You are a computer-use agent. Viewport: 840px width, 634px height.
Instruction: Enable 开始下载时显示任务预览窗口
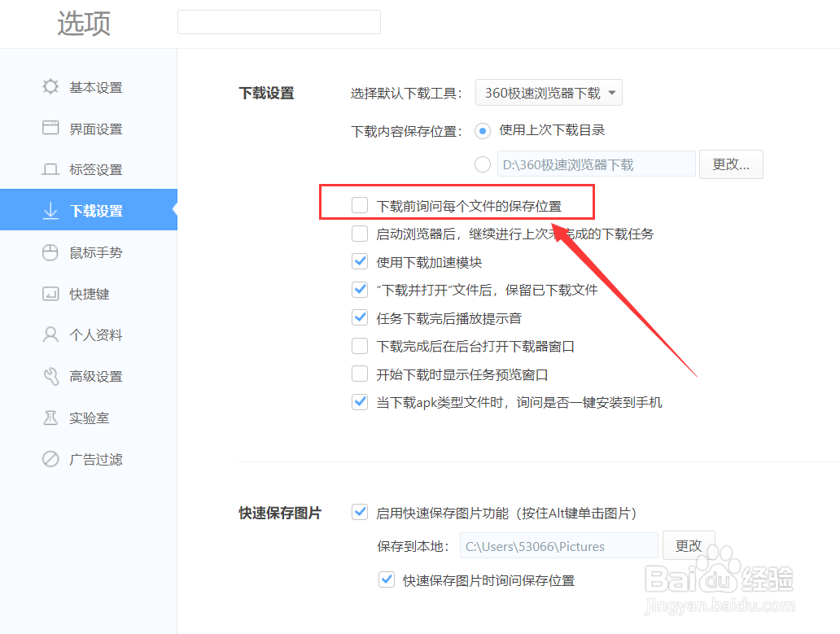[x=360, y=374]
